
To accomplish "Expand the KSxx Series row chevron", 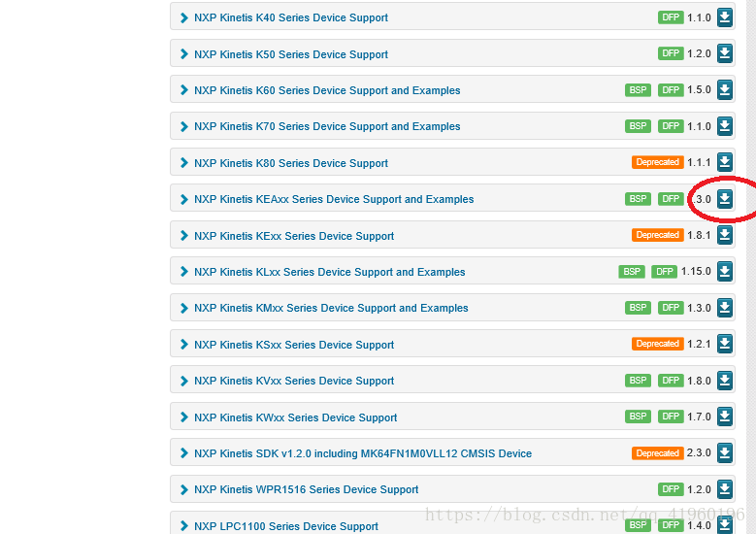I will (183, 345).
